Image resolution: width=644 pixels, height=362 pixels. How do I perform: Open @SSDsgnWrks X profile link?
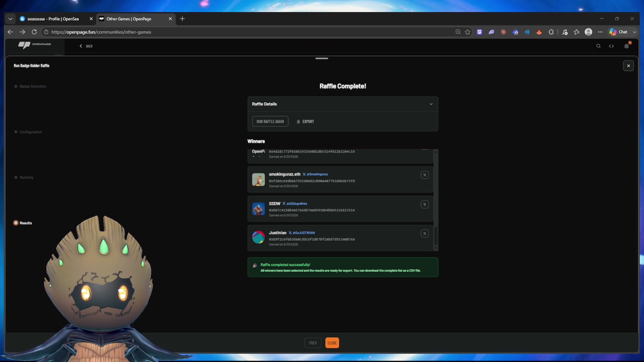pos(295,204)
